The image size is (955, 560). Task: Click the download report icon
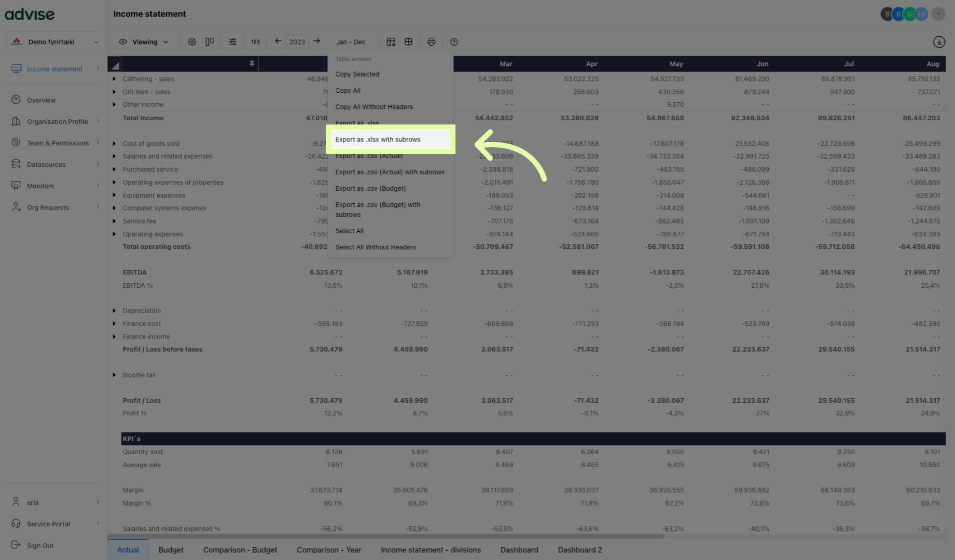coord(939,42)
